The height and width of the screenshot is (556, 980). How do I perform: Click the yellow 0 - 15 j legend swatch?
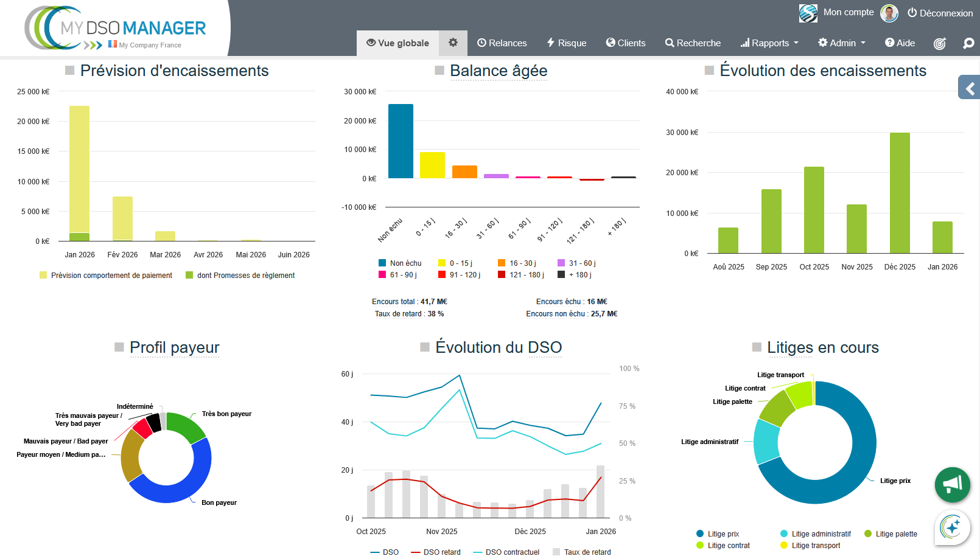442,263
